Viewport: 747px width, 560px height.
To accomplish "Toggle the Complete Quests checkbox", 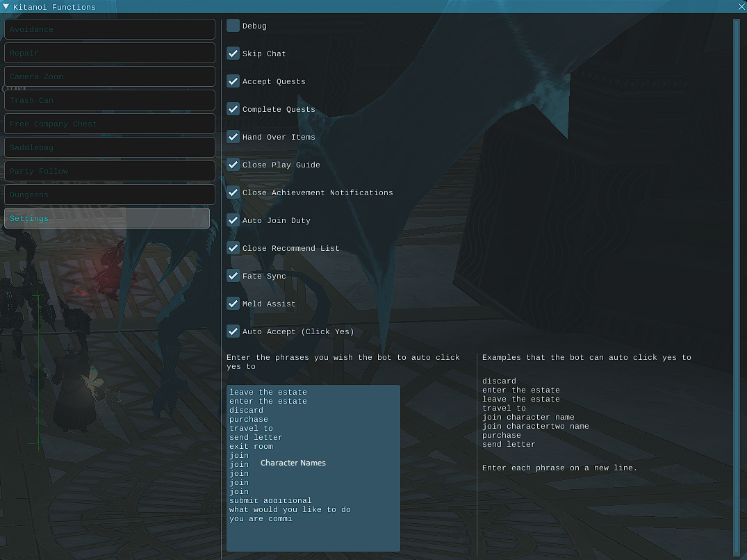I will coord(233,109).
